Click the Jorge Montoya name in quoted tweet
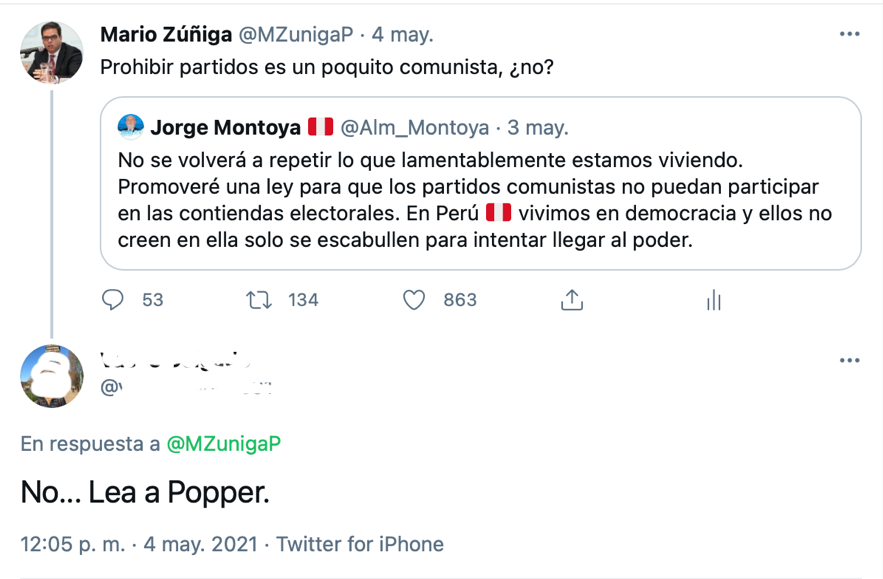The image size is (883, 579). pos(225,127)
